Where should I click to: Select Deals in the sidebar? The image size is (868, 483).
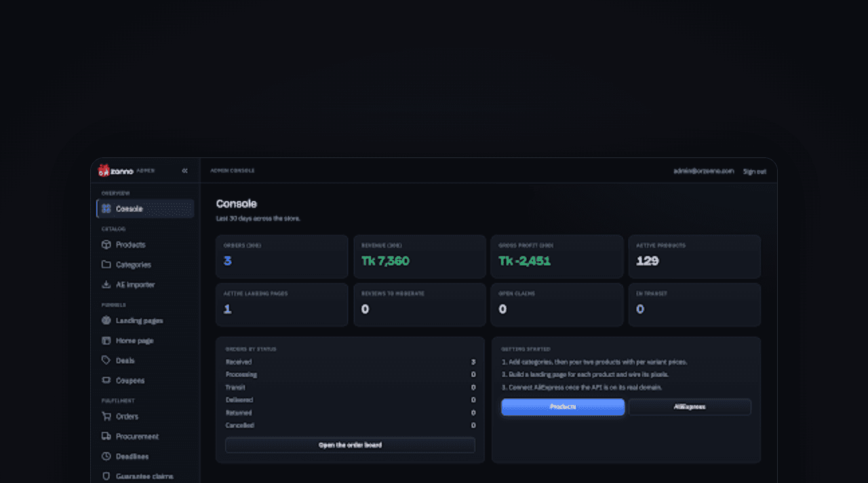coord(145,360)
